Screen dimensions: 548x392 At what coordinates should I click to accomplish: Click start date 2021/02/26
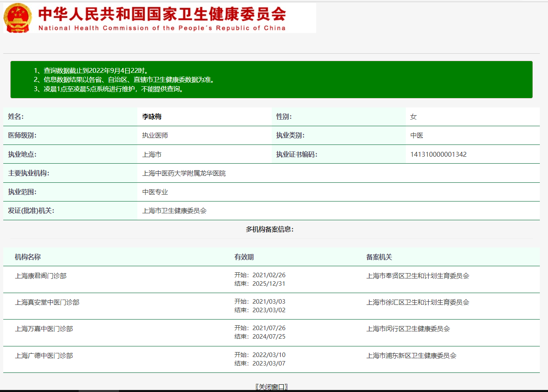(269, 275)
